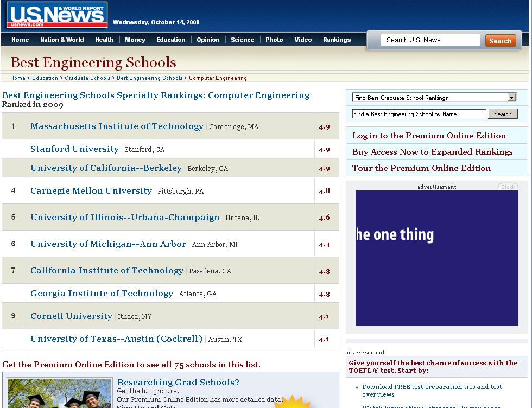Open University of Michigan--Ann Arbor link

(108, 244)
